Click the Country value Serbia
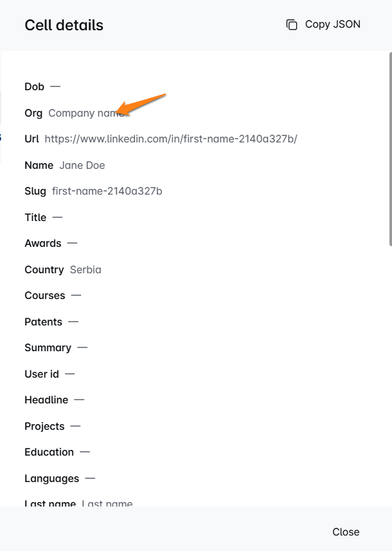392x551 pixels. point(86,269)
